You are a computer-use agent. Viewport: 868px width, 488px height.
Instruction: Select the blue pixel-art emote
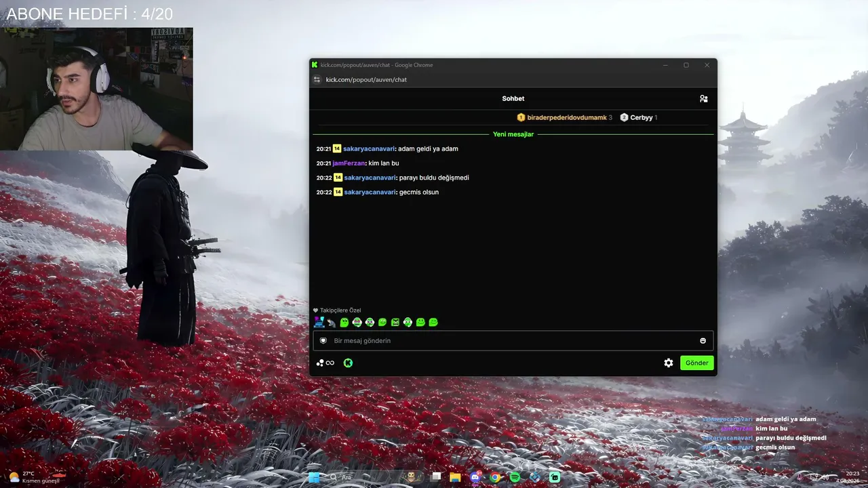tap(319, 322)
